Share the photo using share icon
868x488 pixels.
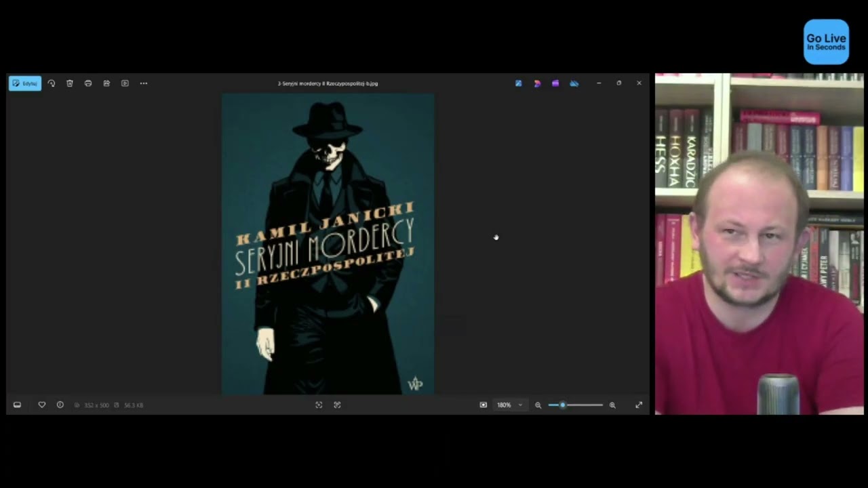pyautogui.click(x=106, y=83)
